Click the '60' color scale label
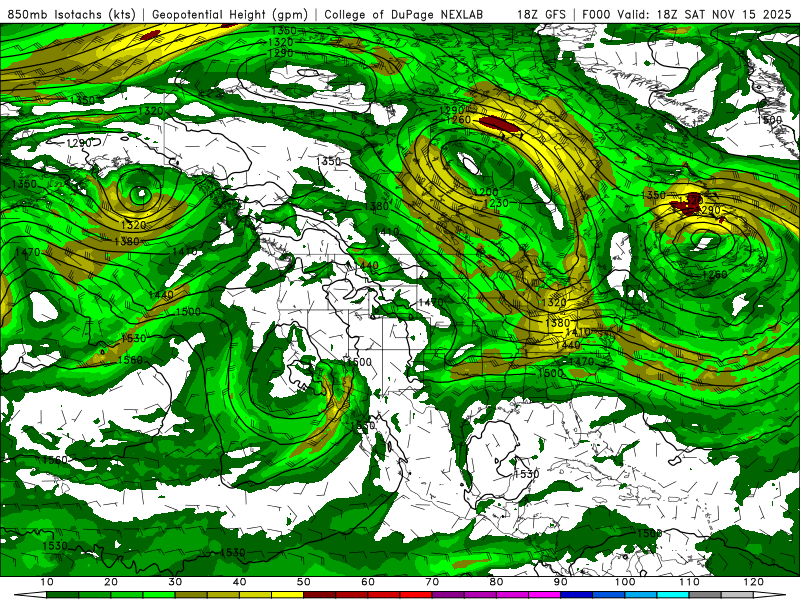This screenshot has width=800, height=600. coord(368,582)
